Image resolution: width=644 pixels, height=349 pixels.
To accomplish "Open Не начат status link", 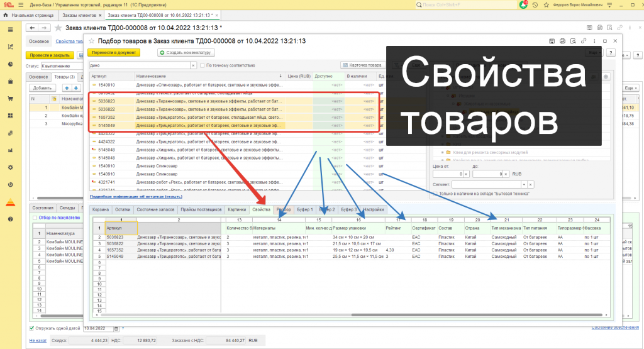I will pos(38,340).
